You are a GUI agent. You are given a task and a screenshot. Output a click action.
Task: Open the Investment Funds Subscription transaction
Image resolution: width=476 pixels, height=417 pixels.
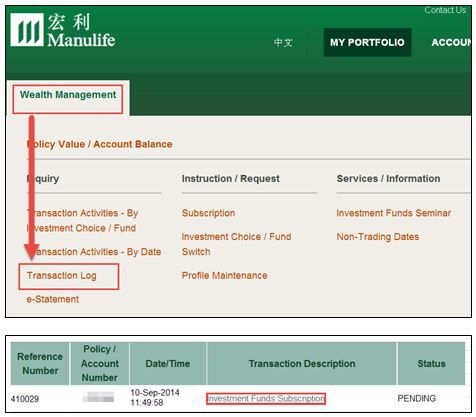266,399
